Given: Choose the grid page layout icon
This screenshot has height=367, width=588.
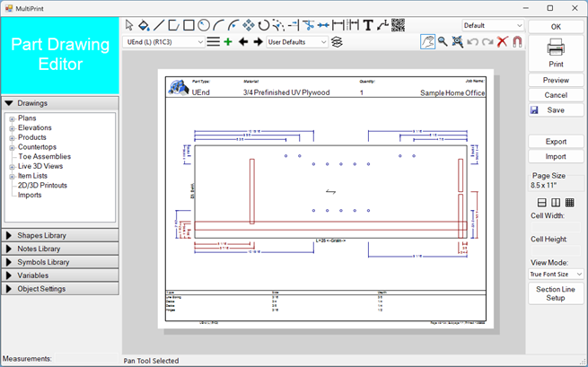Looking at the screenshot, I should click(569, 203).
